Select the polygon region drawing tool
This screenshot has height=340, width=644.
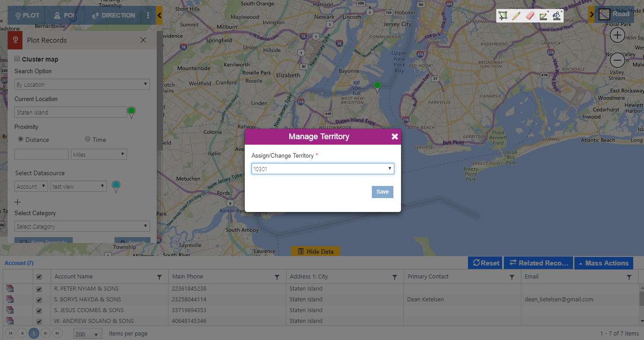[503, 16]
